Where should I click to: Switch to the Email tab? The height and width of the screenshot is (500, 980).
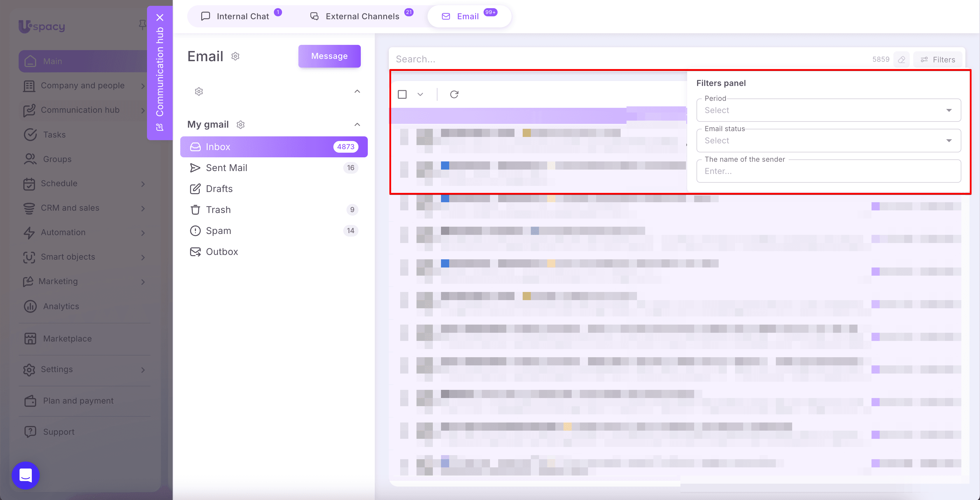click(x=469, y=16)
